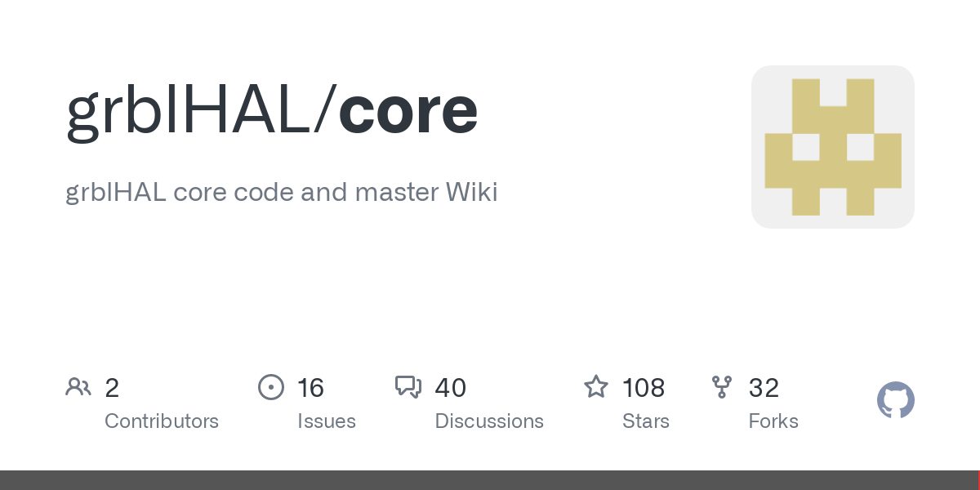Click the star count 108
This screenshot has height=490, width=980.
coord(644,387)
